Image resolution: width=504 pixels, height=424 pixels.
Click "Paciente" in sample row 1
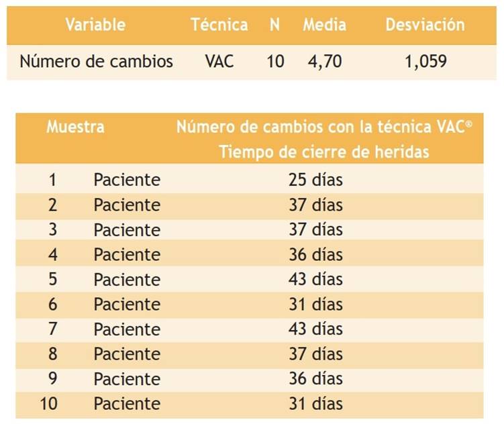pyautogui.click(x=127, y=180)
